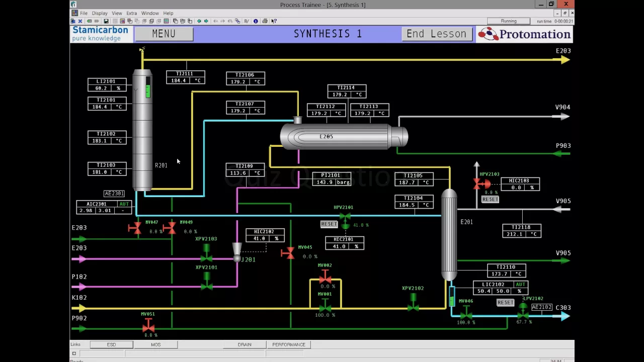Click AUT mode on LIC2102 controller
This screenshot has width=644, height=362.
tap(520, 285)
